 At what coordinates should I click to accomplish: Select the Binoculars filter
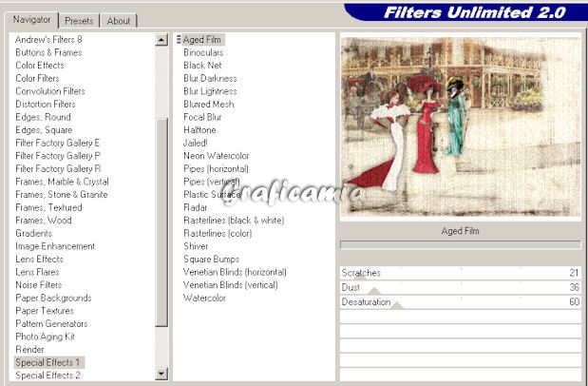point(203,52)
